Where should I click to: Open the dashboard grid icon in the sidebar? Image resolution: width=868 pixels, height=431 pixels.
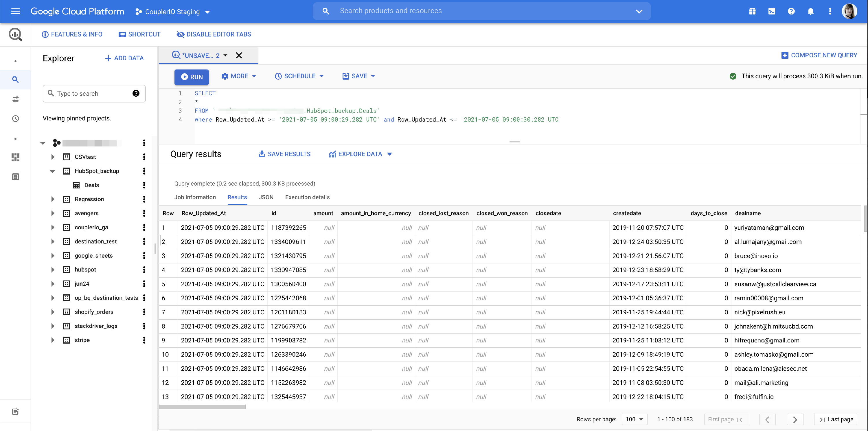(16, 157)
